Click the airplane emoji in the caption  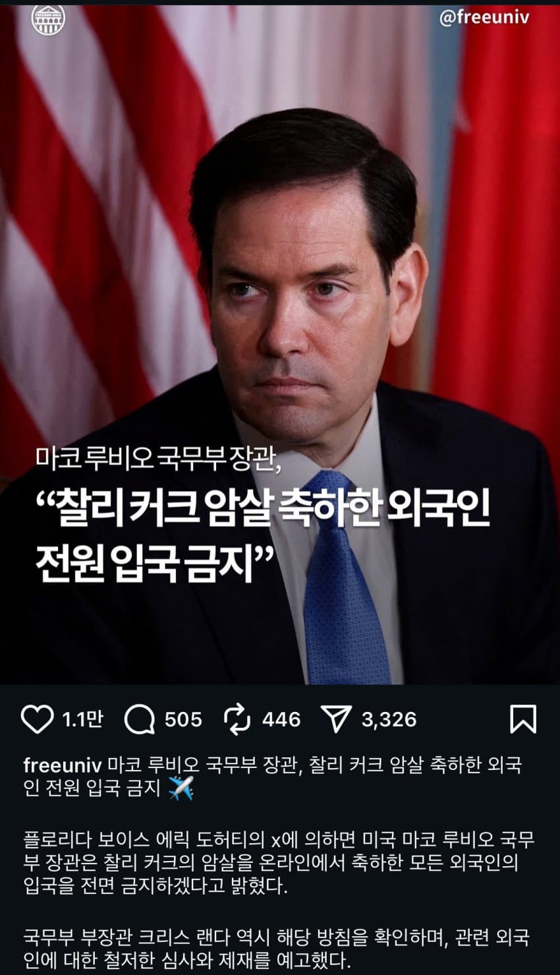[x=181, y=787]
